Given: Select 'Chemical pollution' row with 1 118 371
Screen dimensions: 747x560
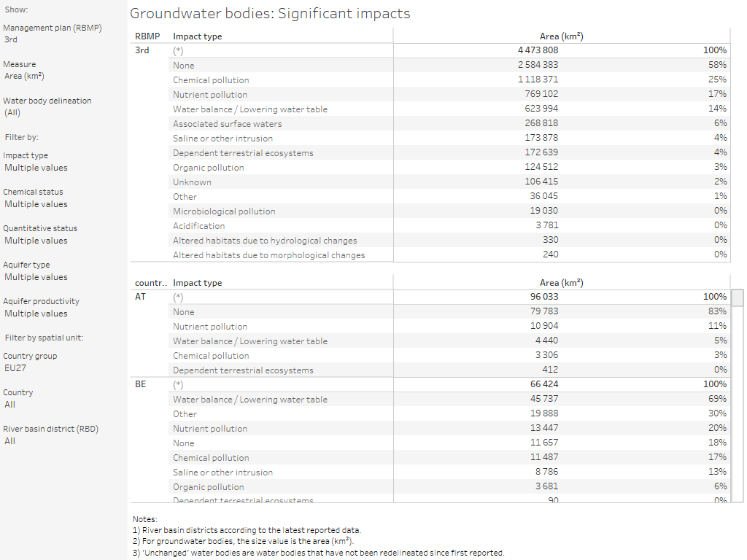Looking at the screenshot, I should tap(449, 79).
